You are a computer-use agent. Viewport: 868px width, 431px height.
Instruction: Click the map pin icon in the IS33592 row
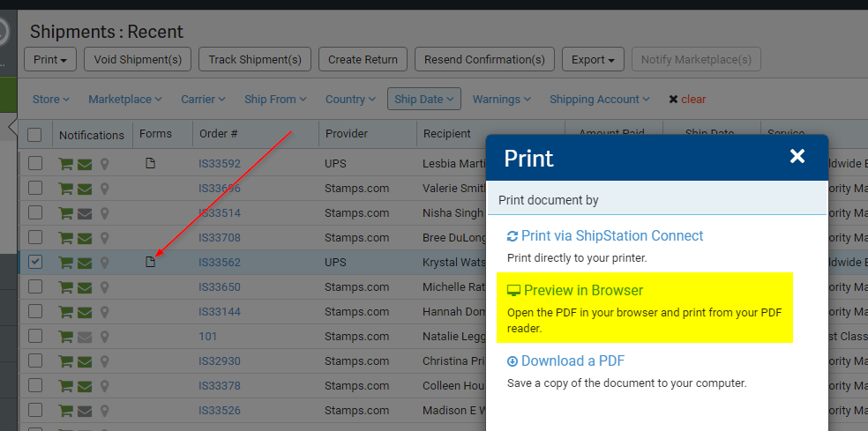[x=104, y=164]
